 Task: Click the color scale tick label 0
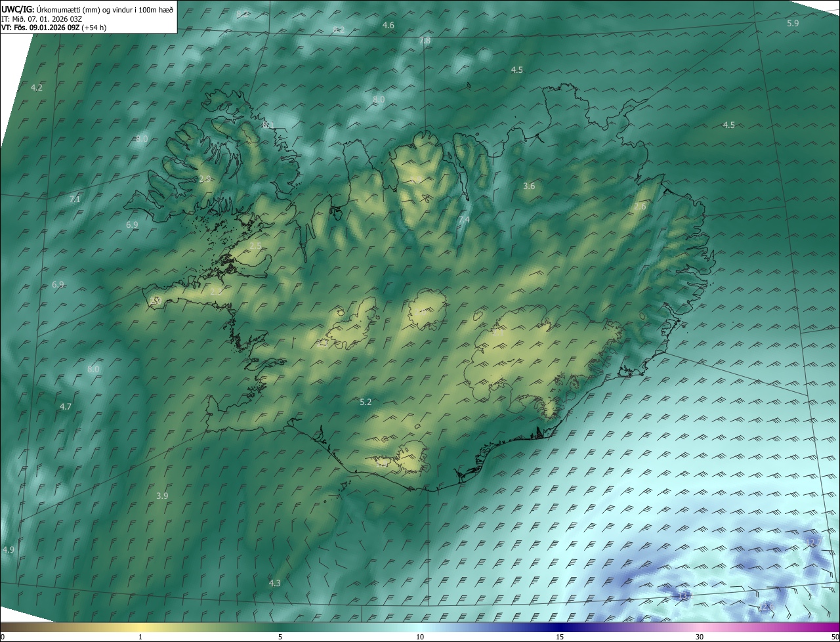[3, 637]
